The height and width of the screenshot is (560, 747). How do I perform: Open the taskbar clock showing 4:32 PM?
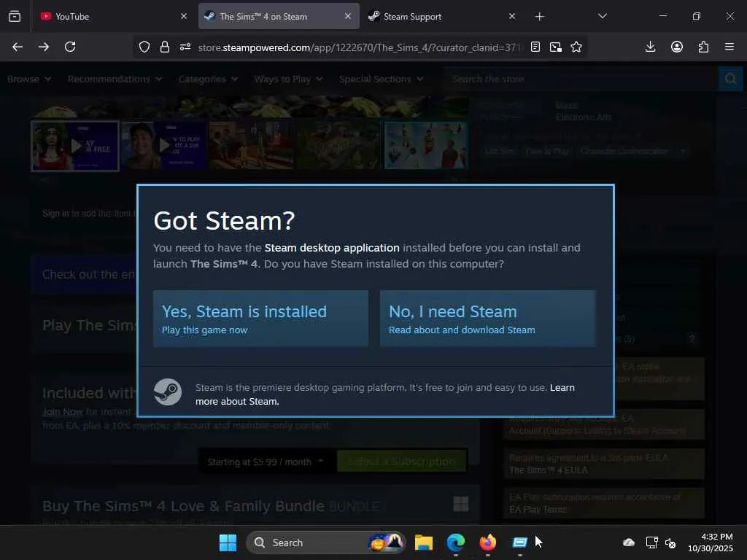point(711,542)
